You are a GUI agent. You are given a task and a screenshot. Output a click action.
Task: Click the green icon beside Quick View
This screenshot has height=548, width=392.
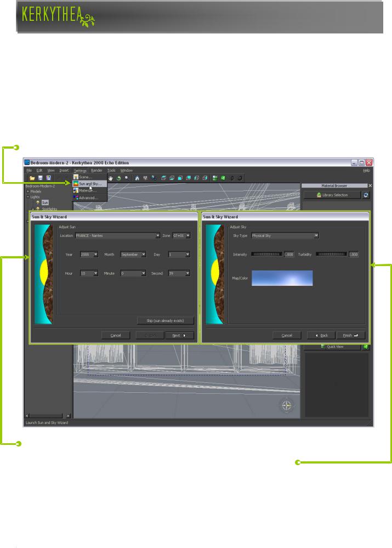[366, 347]
